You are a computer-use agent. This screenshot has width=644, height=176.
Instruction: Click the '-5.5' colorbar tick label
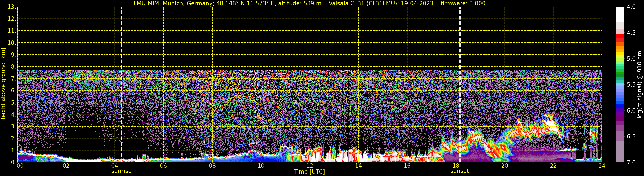(x=630, y=85)
